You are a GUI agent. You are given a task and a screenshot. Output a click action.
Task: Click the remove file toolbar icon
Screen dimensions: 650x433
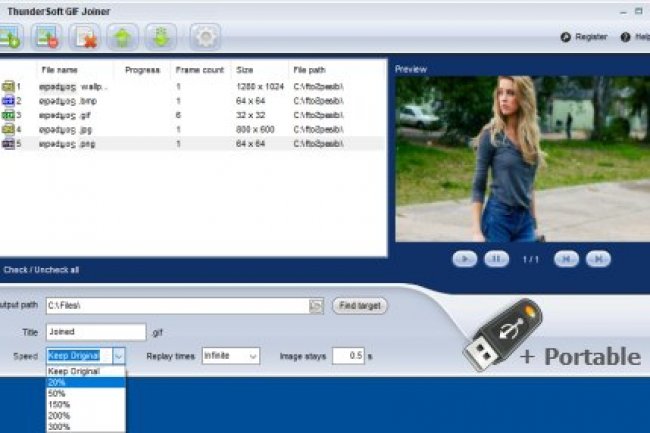click(x=47, y=39)
